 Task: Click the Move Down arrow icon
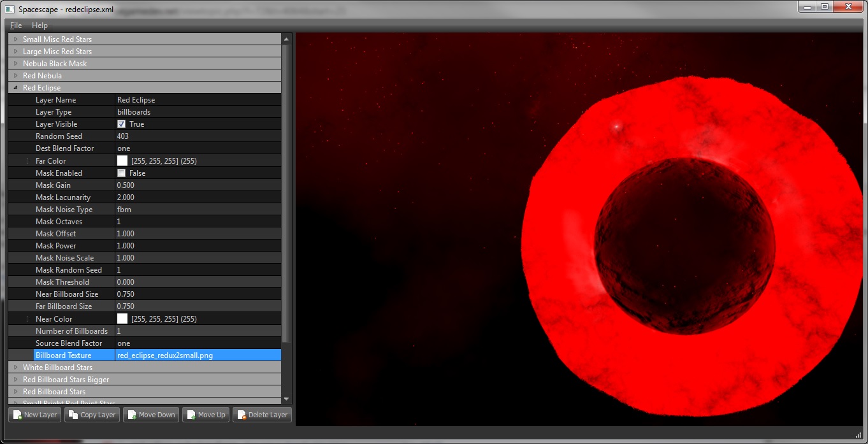[x=132, y=415]
